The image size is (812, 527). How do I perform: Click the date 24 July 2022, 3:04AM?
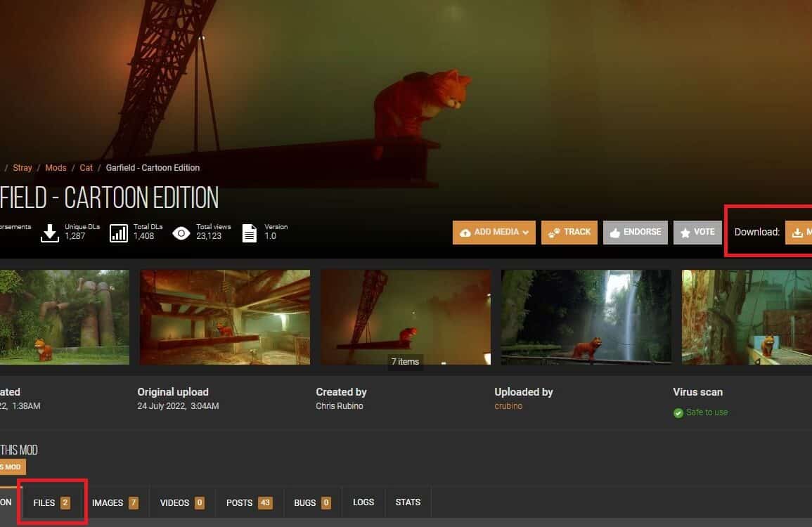point(178,406)
